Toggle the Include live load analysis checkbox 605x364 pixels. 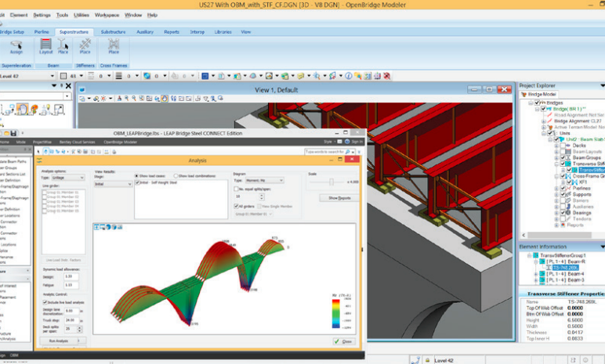(45, 301)
